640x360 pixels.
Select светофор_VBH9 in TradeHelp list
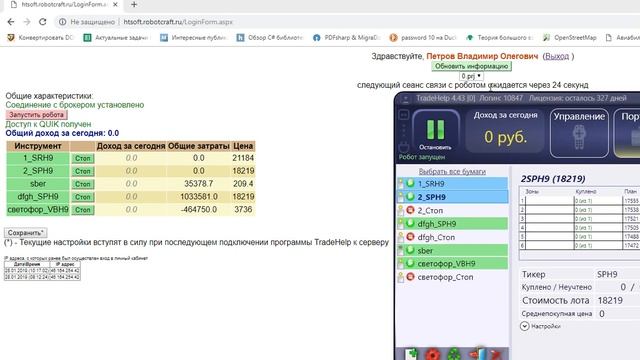[453, 263]
